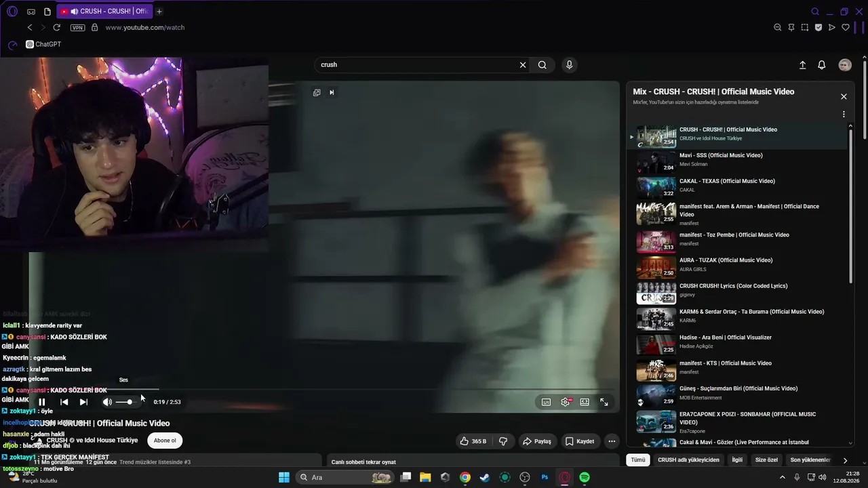Open the YouTube create upload icon
The image size is (868, 488).
pos(802,65)
